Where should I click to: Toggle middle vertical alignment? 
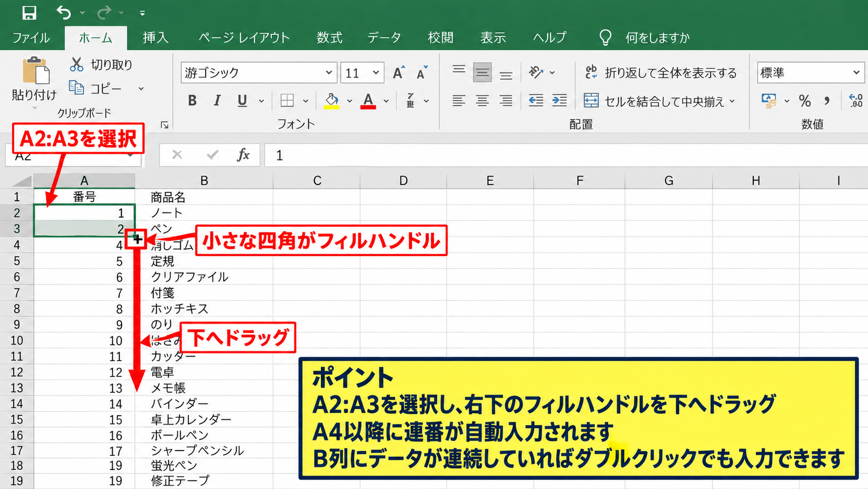(x=482, y=73)
